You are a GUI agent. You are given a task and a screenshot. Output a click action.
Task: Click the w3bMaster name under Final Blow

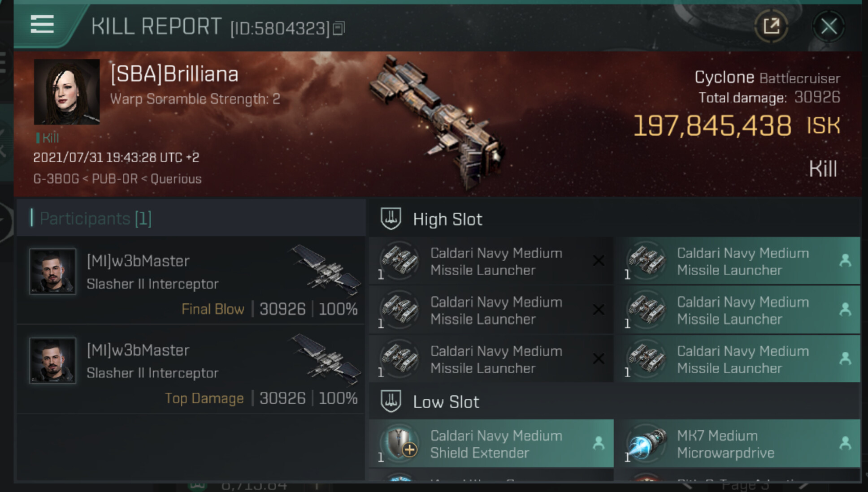coord(138,261)
